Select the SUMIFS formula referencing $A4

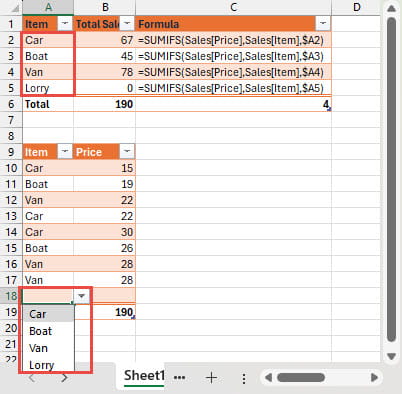[x=234, y=72]
